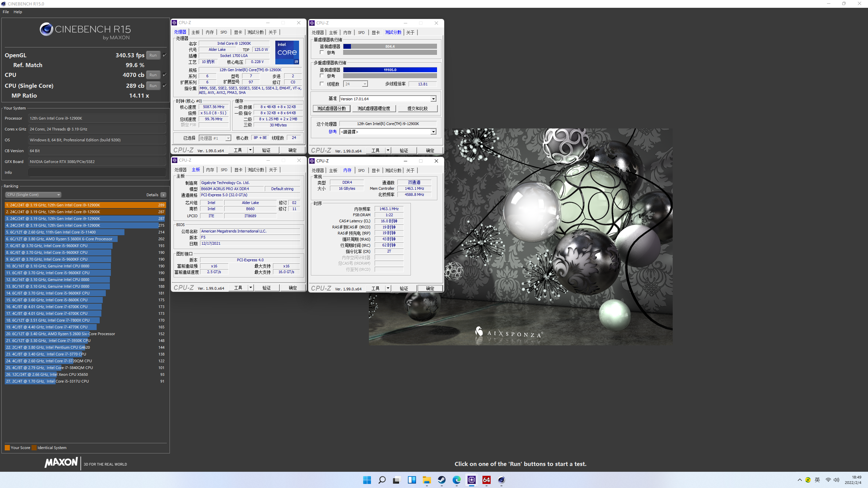Open File Explorer from the taskbar
The height and width of the screenshot is (488, 868).
pyautogui.click(x=427, y=480)
